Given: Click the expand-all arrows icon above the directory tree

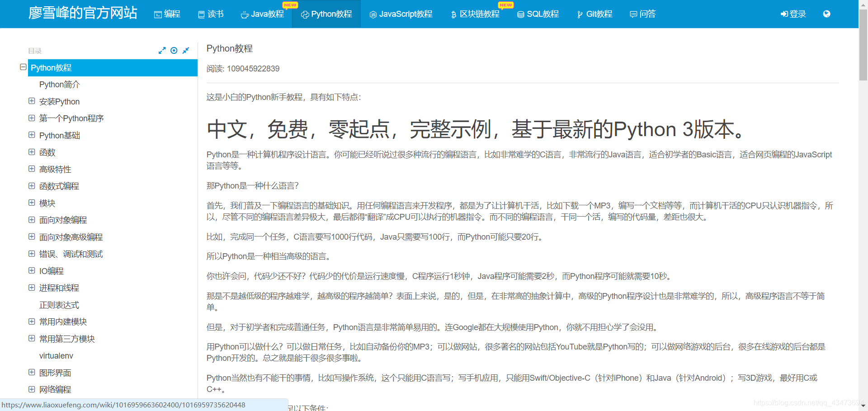Looking at the screenshot, I should [x=162, y=50].
